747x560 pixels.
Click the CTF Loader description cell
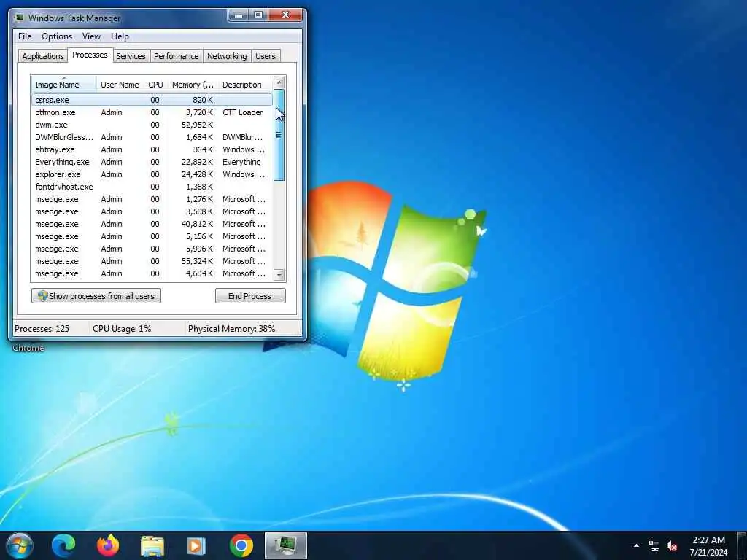[x=242, y=112]
